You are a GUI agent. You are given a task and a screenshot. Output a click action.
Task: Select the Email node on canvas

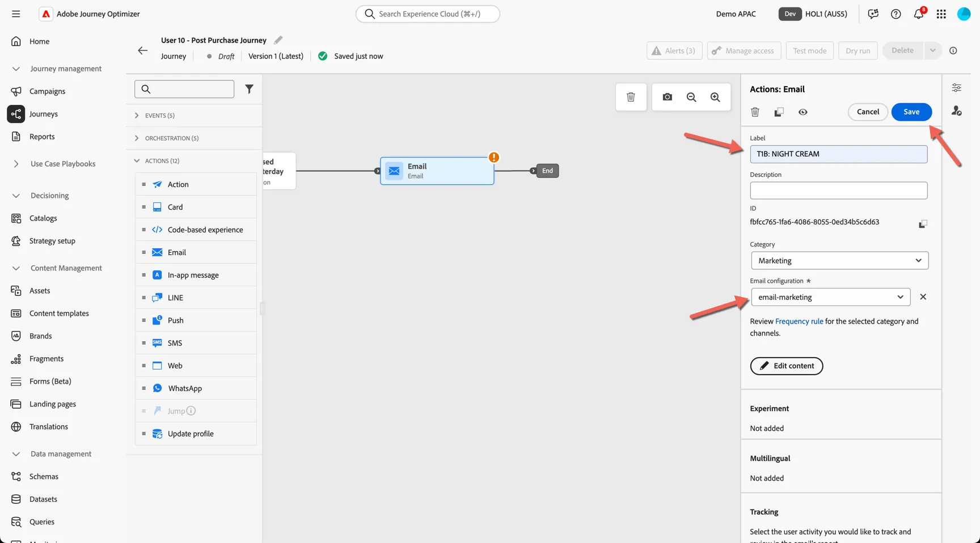tap(437, 171)
